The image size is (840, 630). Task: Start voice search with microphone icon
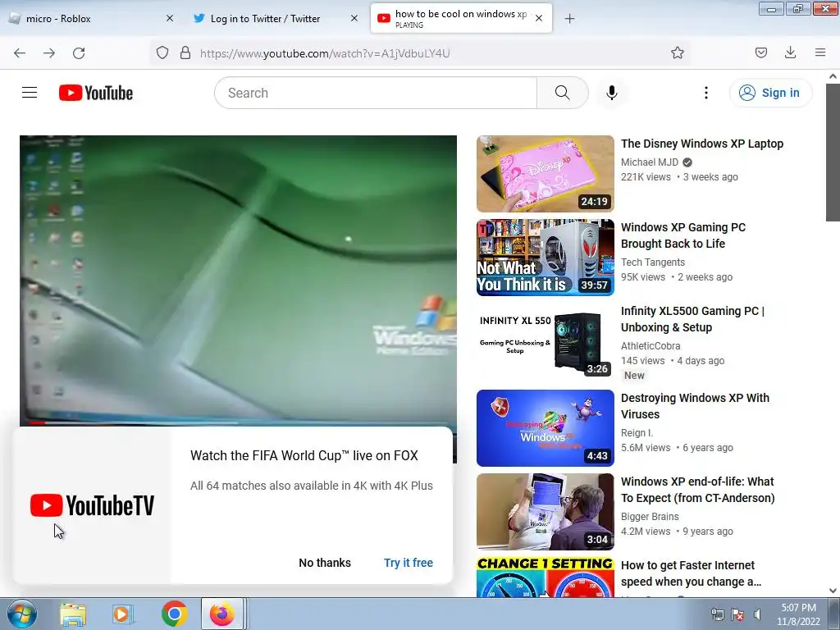(611, 93)
